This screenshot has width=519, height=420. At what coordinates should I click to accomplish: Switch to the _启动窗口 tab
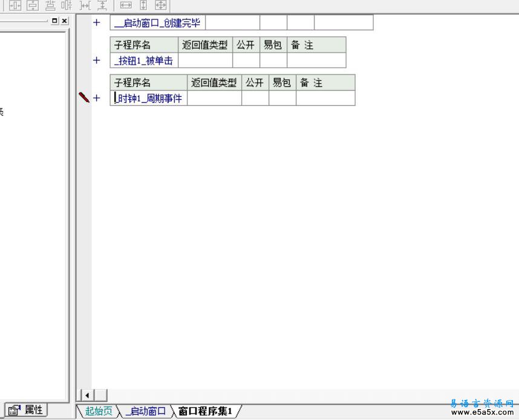[146, 411]
